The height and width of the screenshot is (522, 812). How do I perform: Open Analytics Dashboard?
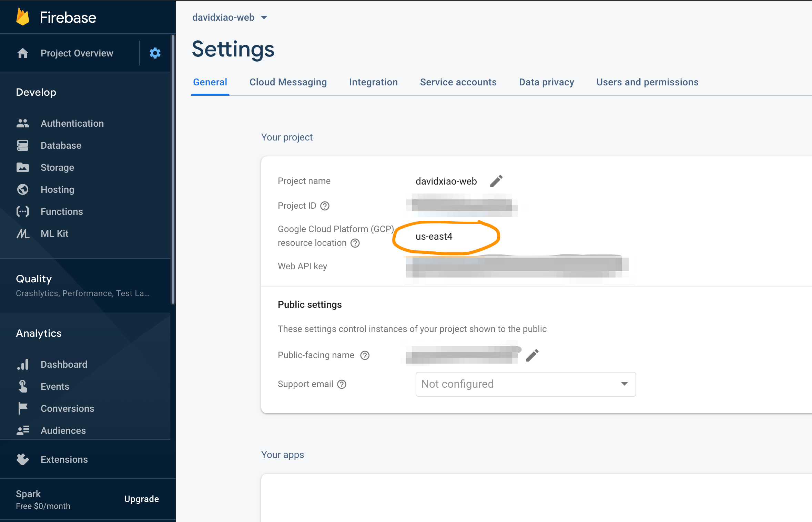[x=64, y=364]
